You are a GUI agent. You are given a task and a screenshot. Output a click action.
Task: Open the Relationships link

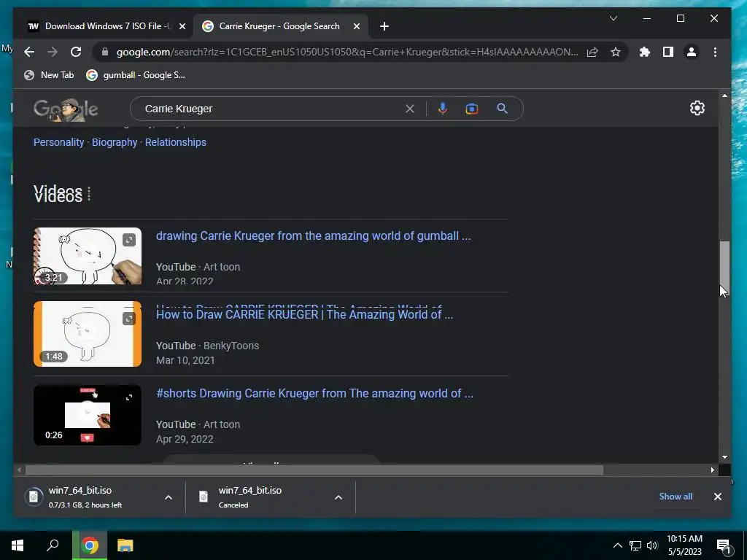[x=175, y=142]
